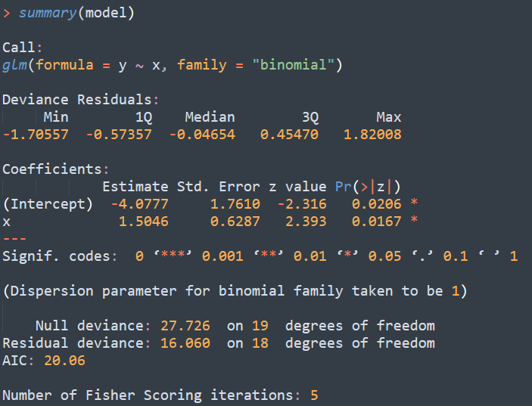532x406 pixels.
Task: Click the Coefficients heading
Action: tap(55, 169)
